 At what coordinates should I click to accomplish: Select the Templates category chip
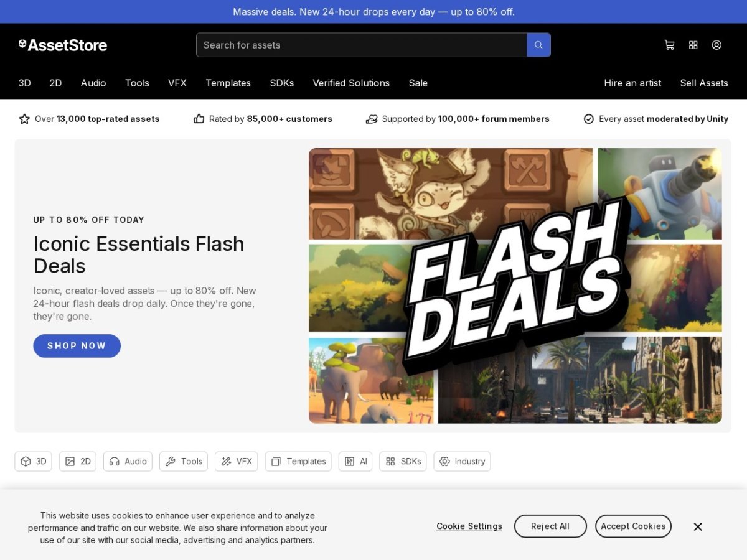click(298, 461)
